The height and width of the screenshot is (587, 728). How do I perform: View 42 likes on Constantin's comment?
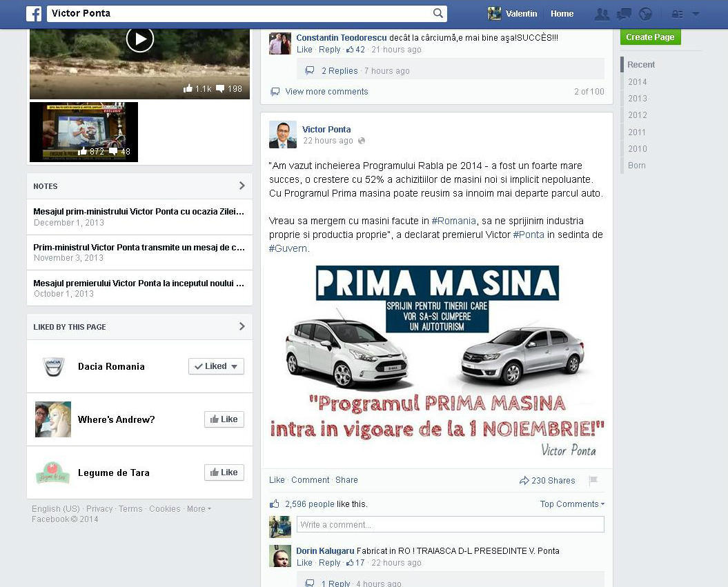pyautogui.click(x=355, y=49)
